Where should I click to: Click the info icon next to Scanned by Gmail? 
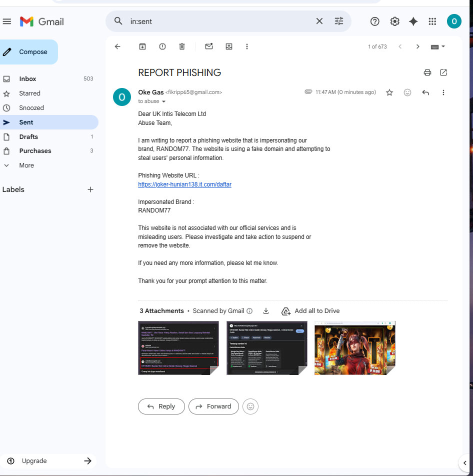pyautogui.click(x=249, y=311)
